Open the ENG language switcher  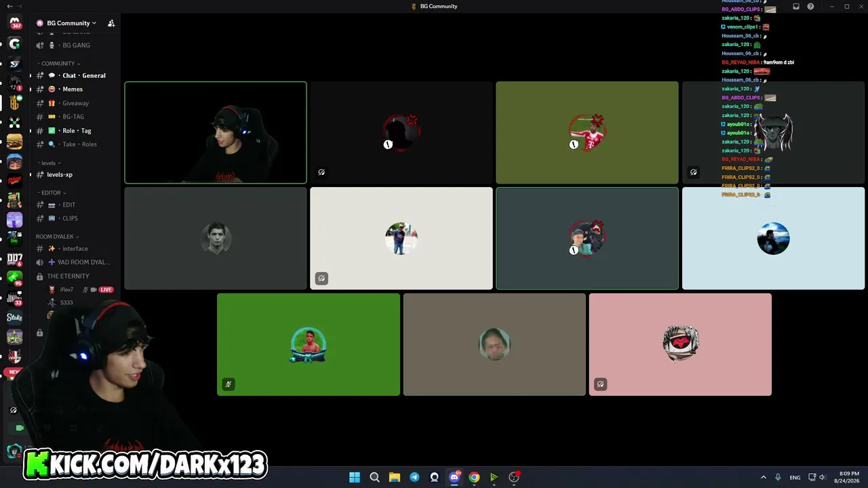coord(795,477)
